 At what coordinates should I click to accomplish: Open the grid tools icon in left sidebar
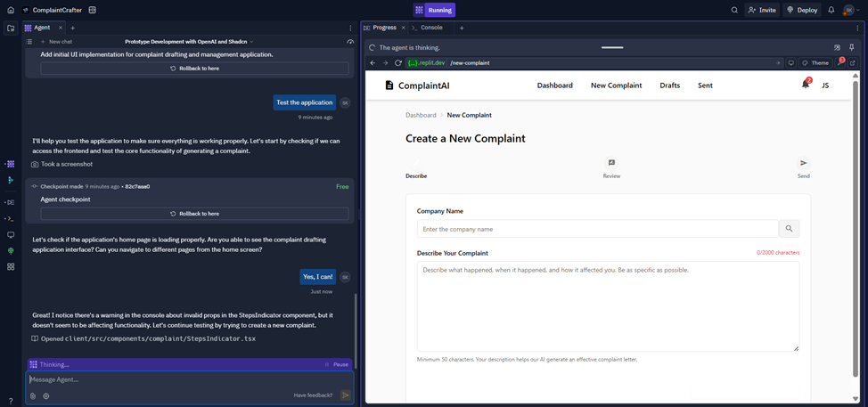(11, 266)
